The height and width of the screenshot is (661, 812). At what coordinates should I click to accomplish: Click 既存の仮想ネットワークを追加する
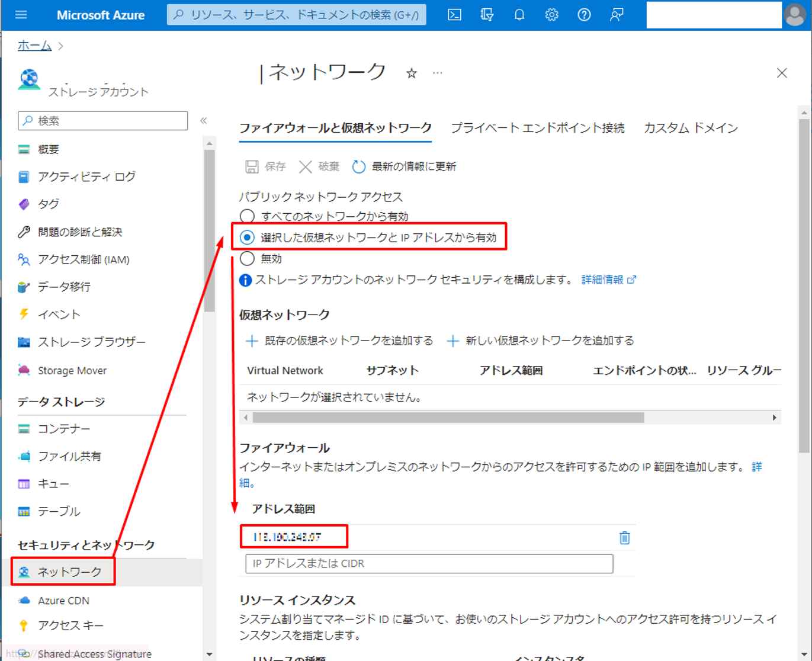point(340,341)
